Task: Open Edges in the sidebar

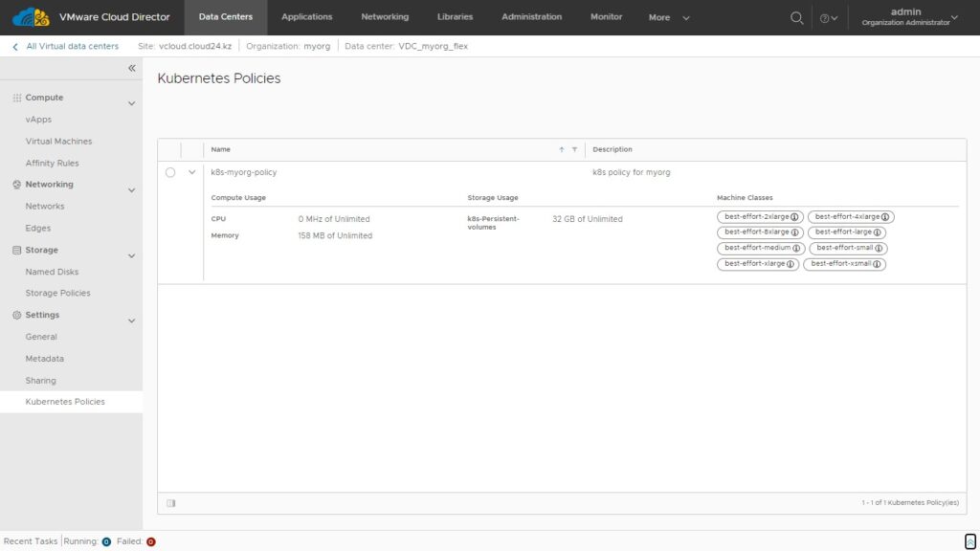Action: [38, 229]
